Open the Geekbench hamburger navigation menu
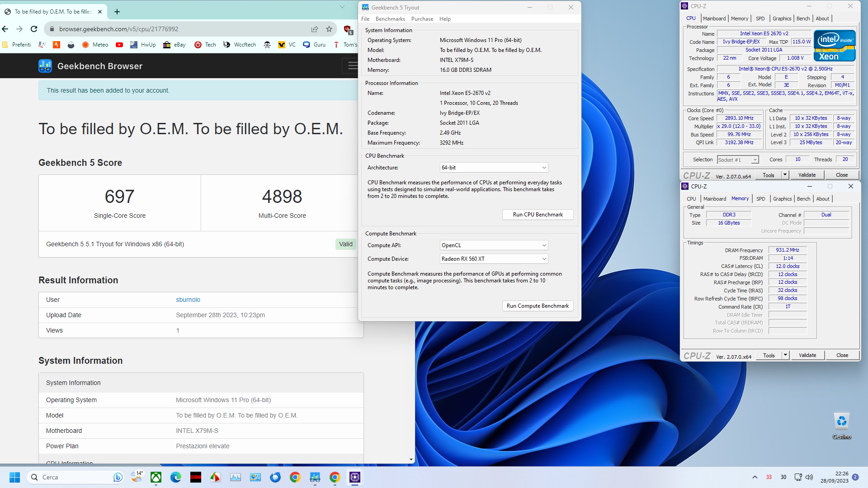This screenshot has height=488, width=868. pyautogui.click(x=352, y=66)
